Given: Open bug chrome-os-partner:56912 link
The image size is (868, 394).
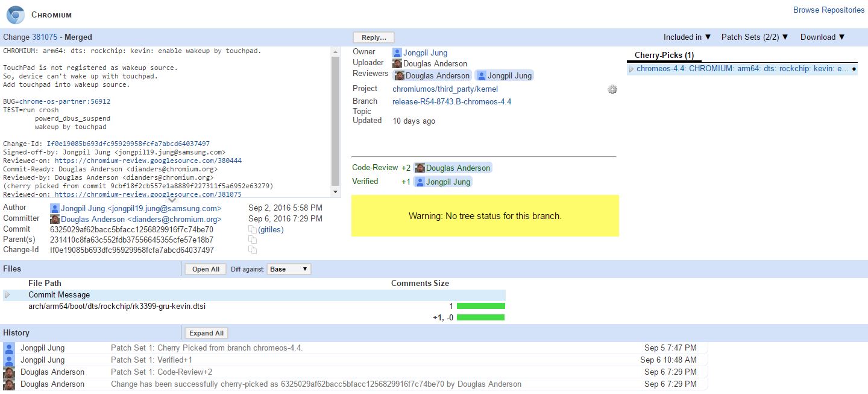Looking at the screenshot, I should point(64,101).
